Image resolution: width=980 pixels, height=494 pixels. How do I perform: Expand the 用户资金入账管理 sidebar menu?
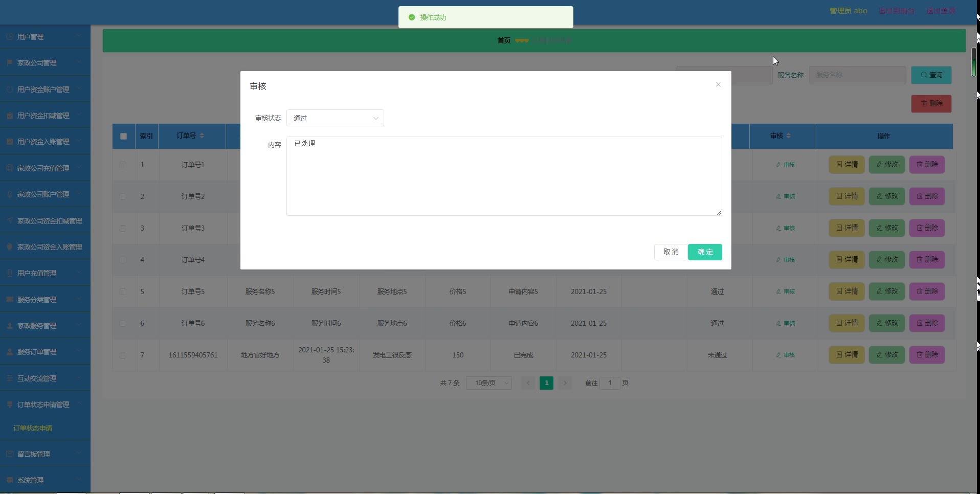[x=45, y=142]
